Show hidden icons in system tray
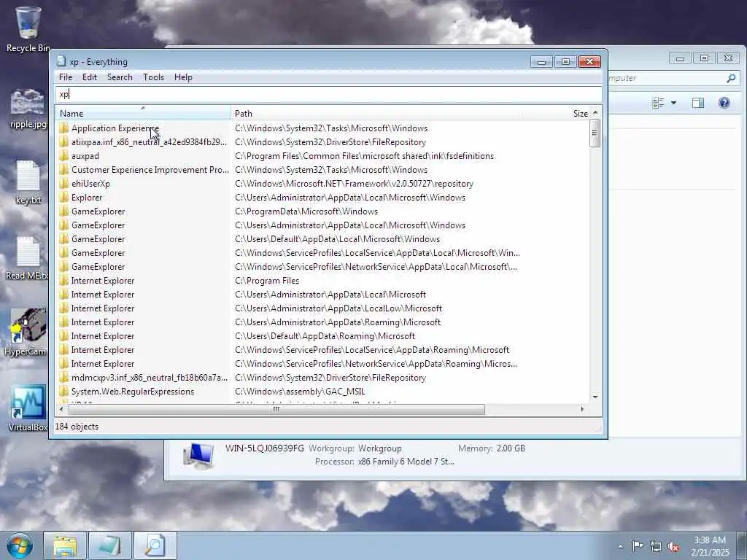Screen dimensions: 747x560 620,546
